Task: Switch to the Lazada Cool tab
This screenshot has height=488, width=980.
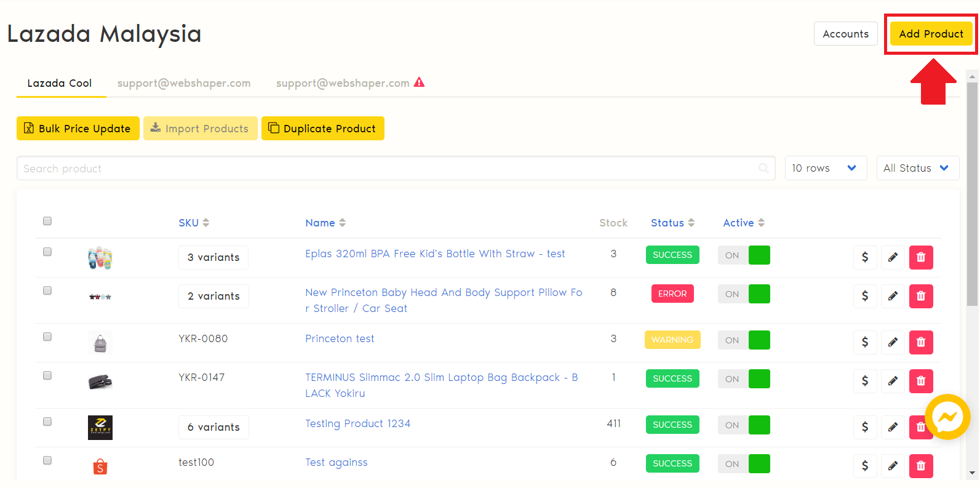Action: (60, 83)
